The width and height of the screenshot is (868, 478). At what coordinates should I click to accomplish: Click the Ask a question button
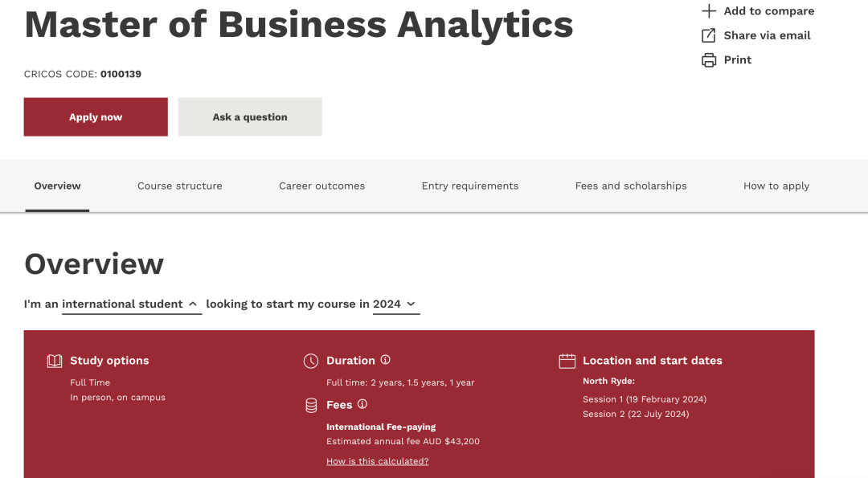pos(250,117)
